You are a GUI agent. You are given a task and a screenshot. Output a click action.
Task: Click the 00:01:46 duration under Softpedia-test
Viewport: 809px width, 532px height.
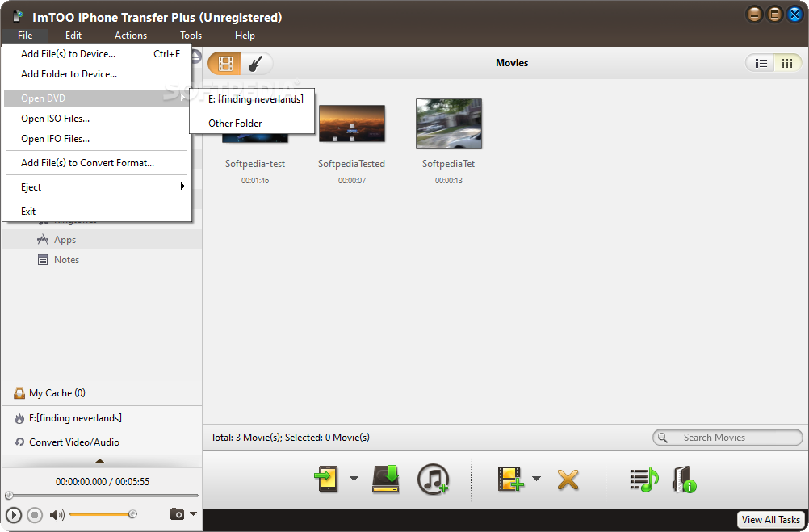pos(255,181)
